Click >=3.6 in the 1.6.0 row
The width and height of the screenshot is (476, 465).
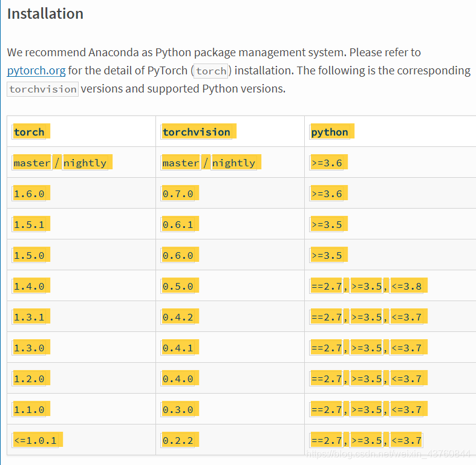pos(327,193)
